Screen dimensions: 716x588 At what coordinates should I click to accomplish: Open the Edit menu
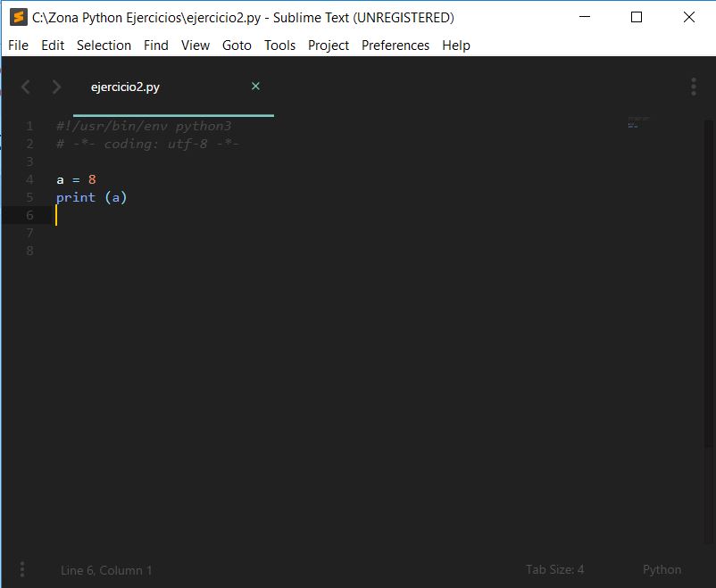point(53,45)
